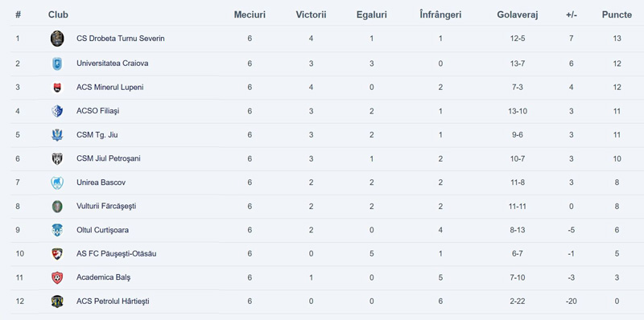Click the CS Drobeta Turnu Severin club crest
Viewport: 644px width, 320px height.
click(x=57, y=39)
